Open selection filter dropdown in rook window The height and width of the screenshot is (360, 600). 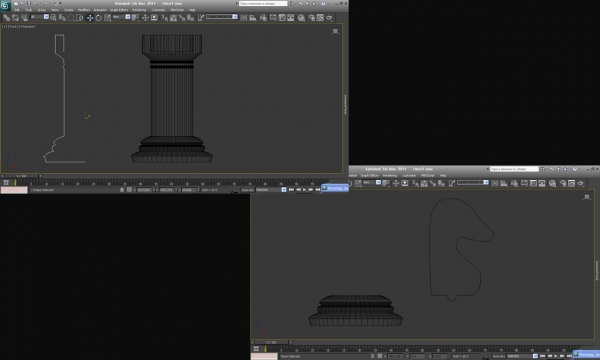[40, 17]
